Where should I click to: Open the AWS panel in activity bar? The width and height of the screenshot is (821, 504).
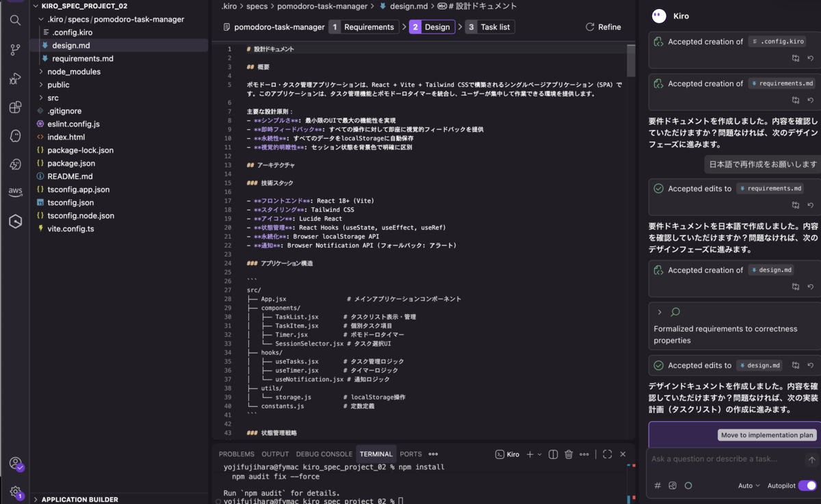click(x=15, y=193)
